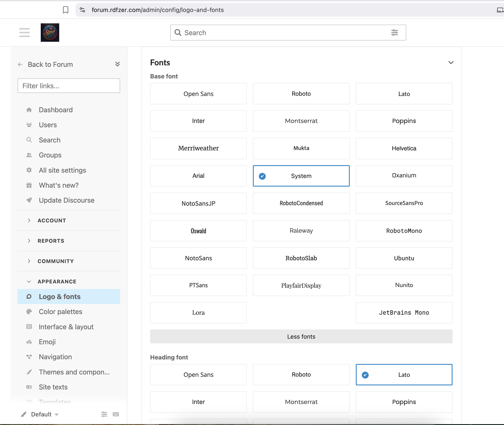This screenshot has width=504, height=425.
Task: Select Open Sans as heading font
Action: coord(198,375)
